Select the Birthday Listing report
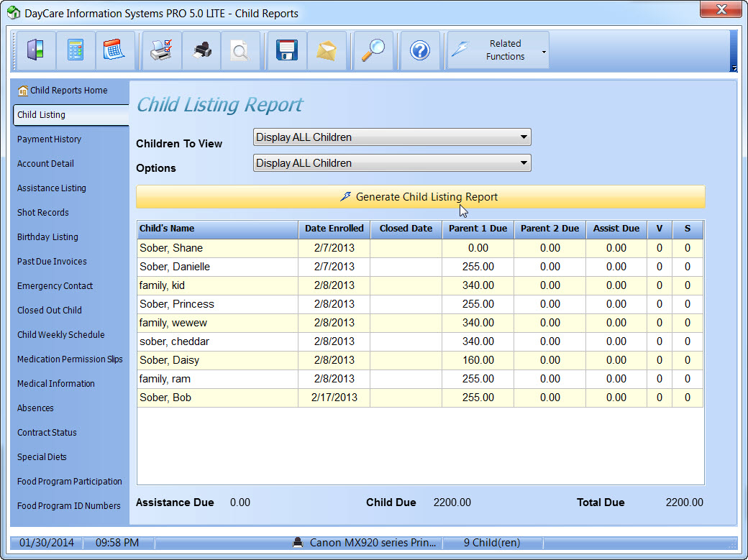The height and width of the screenshot is (560, 748). [47, 237]
